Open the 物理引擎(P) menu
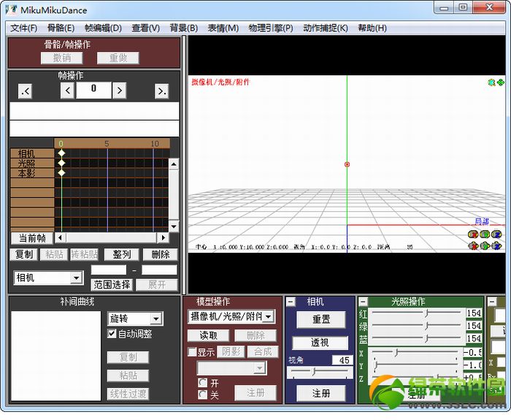511x420 pixels. (271, 28)
